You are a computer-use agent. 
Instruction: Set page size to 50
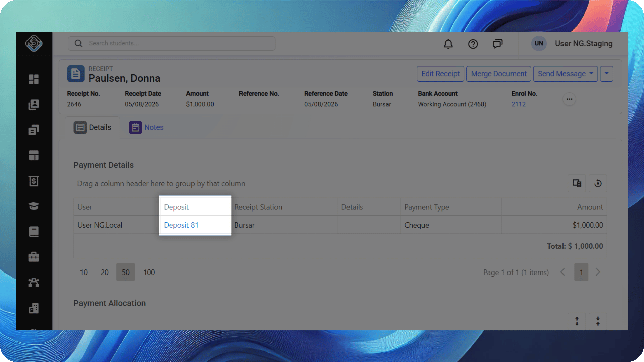tap(125, 272)
